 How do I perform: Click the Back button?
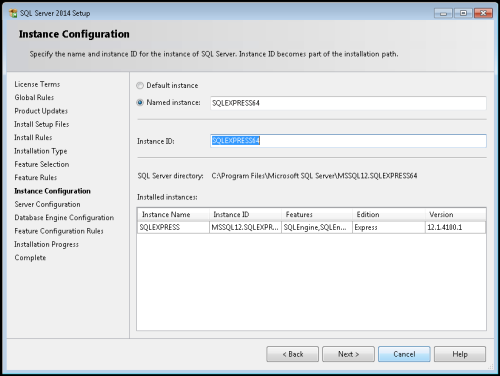coord(292,354)
